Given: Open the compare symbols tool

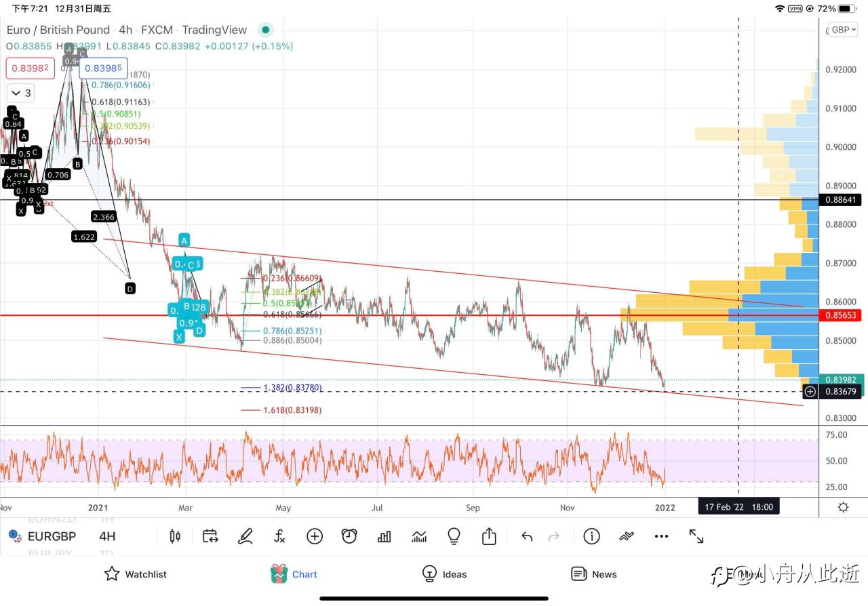Looking at the screenshot, I should point(210,536).
